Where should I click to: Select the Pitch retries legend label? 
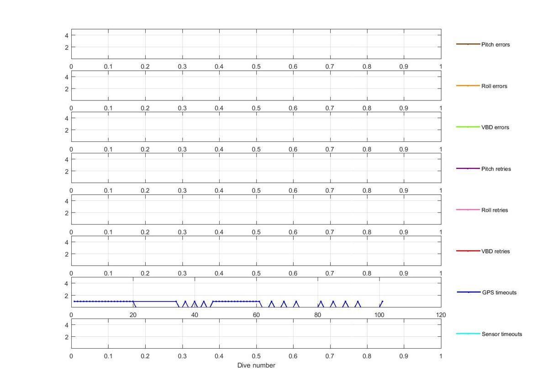[x=496, y=169]
